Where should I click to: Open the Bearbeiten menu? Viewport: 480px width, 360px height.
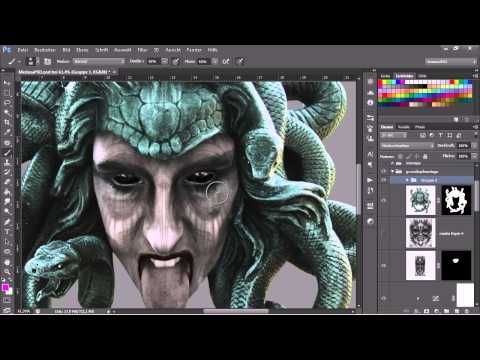(45, 50)
